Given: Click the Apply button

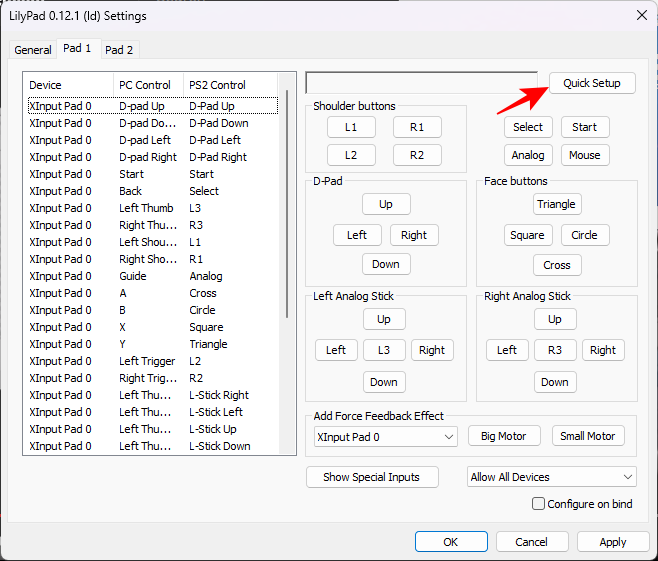Looking at the screenshot, I should pyautogui.click(x=613, y=542).
